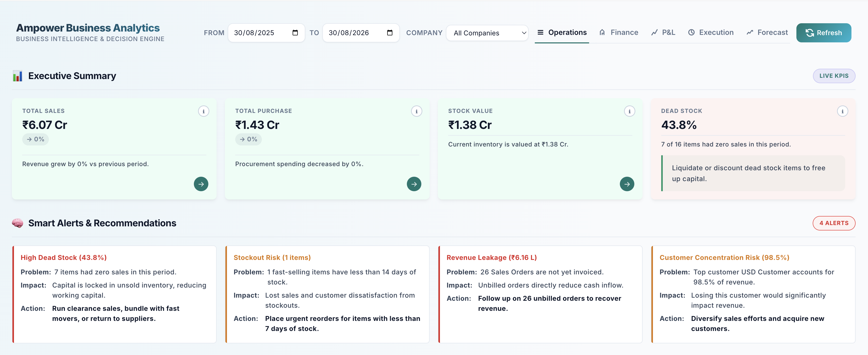Click the 4 ALERTS badge
Viewport: 868px width, 355px height.
coord(834,223)
